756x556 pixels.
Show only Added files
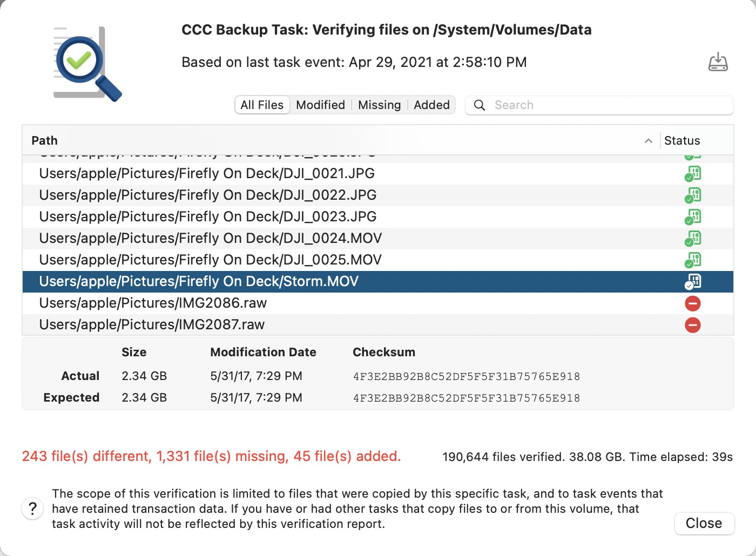pos(431,105)
